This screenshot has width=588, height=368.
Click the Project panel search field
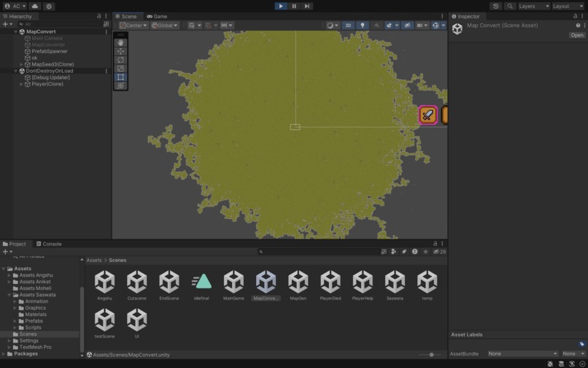click(319, 252)
